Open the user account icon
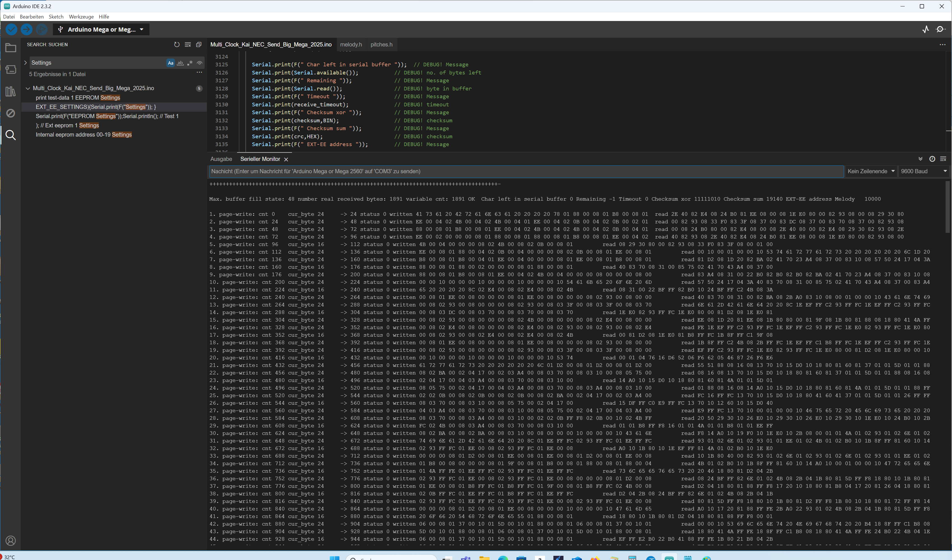The image size is (952, 560). coord(11,541)
